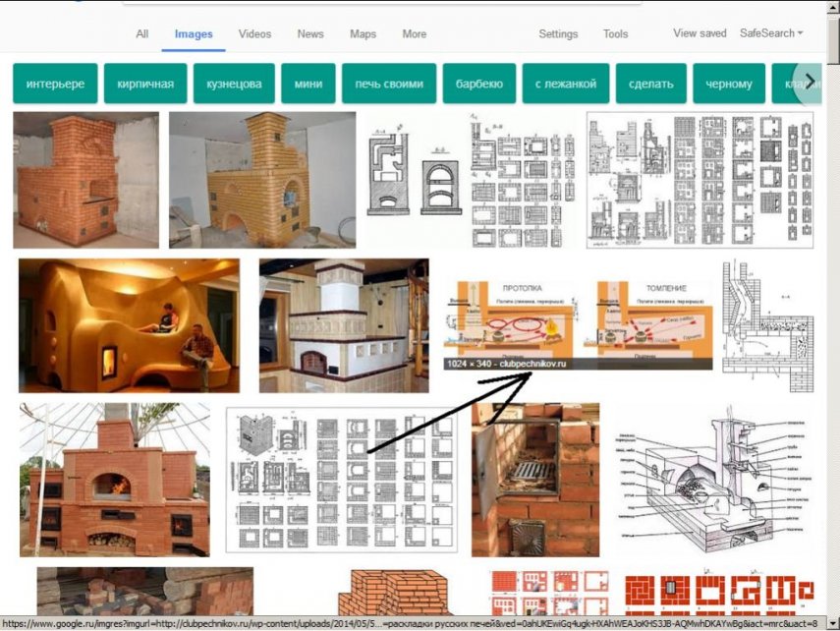Open the outdoor brick barbecue photo
The height and width of the screenshot is (631, 840).
coord(115,480)
